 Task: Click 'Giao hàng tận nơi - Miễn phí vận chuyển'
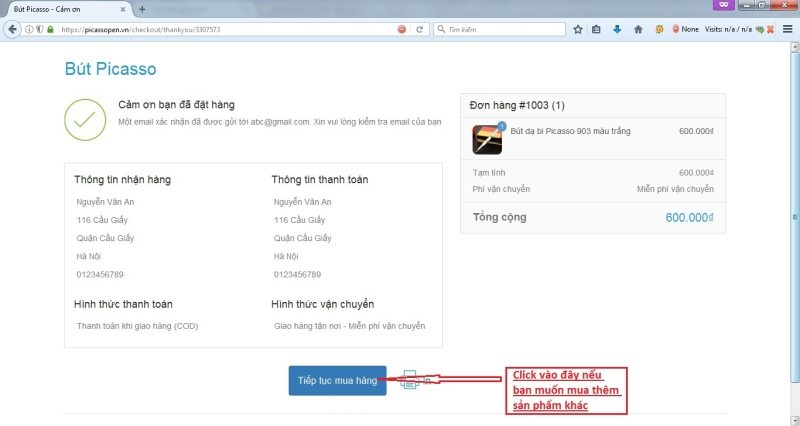click(349, 326)
